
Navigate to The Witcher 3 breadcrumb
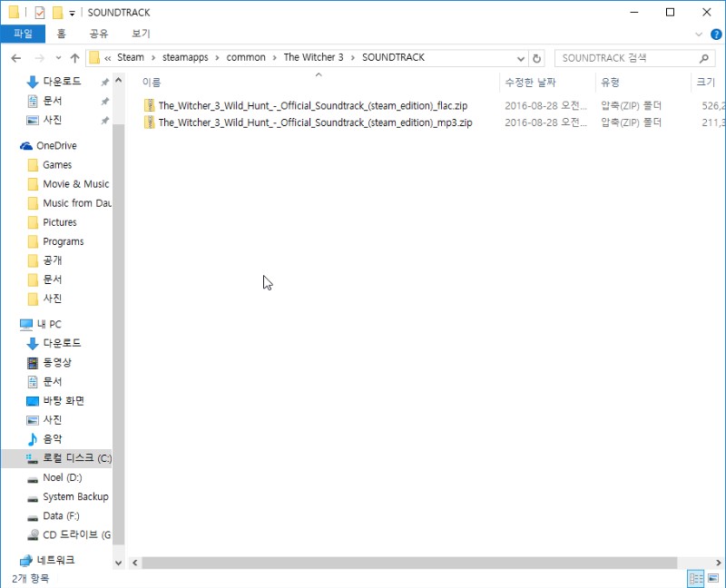pyautogui.click(x=313, y=57)
